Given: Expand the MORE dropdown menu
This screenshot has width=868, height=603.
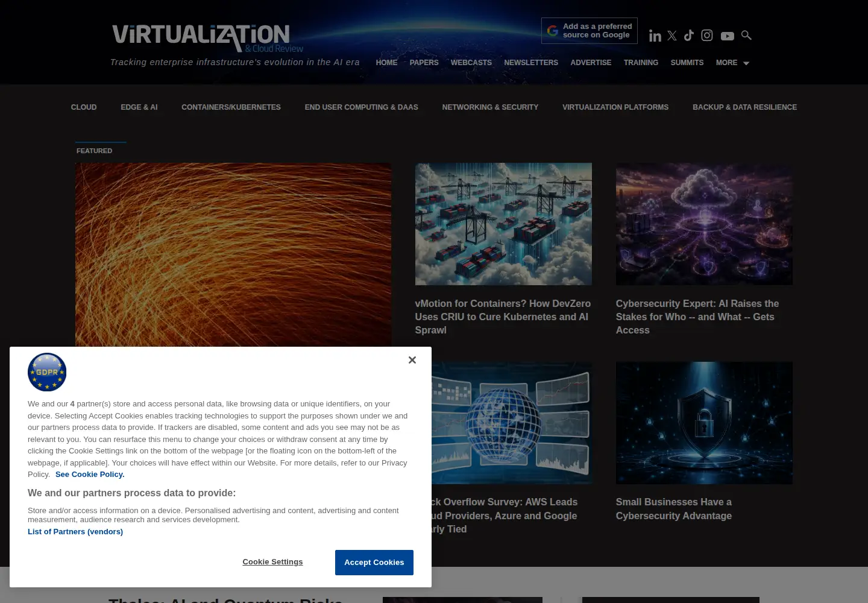Looking at the screenshot, I should (732, 63).
